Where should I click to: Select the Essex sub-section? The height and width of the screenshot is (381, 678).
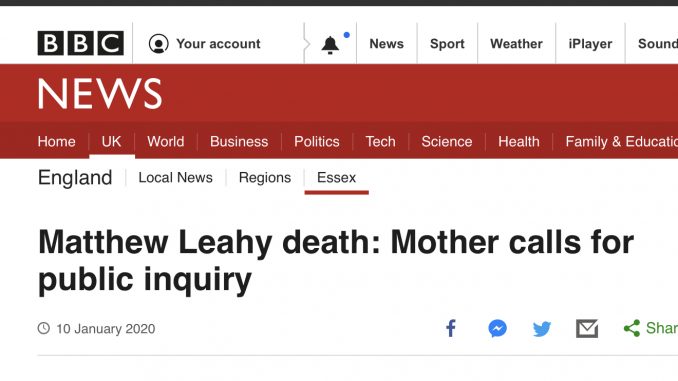[336, 178]
